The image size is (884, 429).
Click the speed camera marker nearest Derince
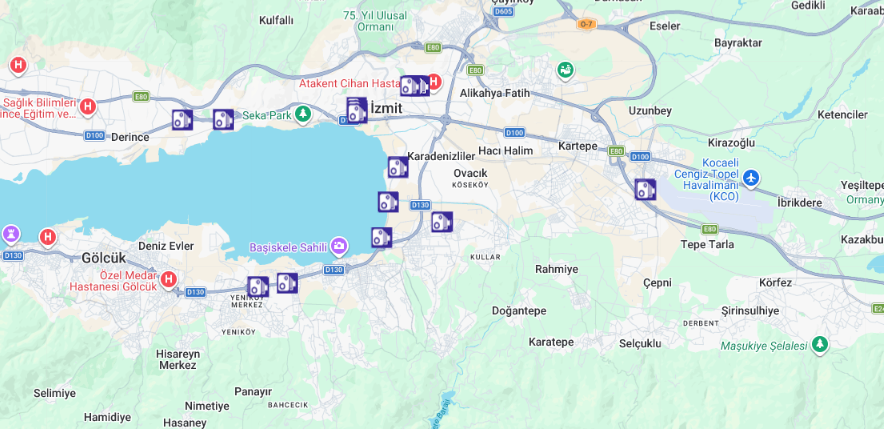pyautogui.click(x=182, y=120)
